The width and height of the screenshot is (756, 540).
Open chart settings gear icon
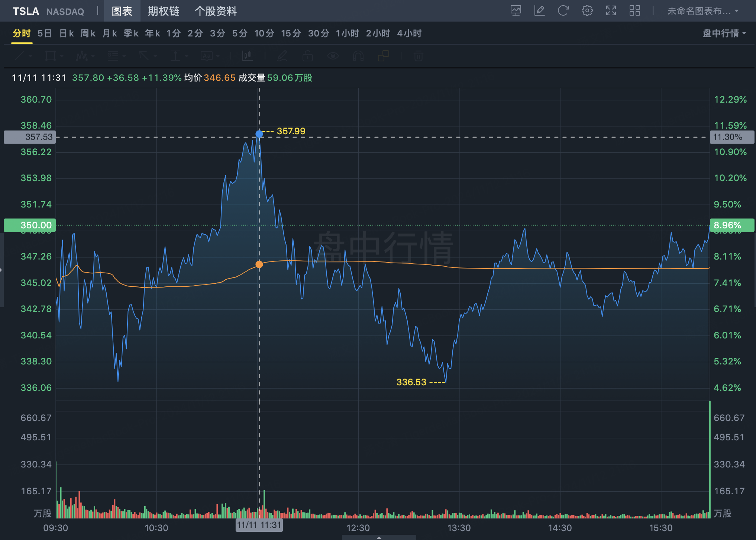coord(587,11)
